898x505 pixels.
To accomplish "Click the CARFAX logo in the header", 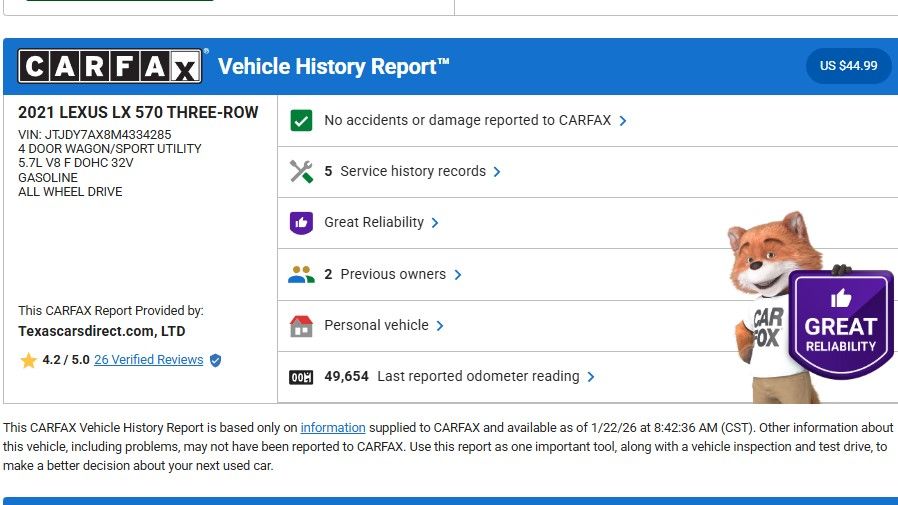I will [x=110, y=67].
